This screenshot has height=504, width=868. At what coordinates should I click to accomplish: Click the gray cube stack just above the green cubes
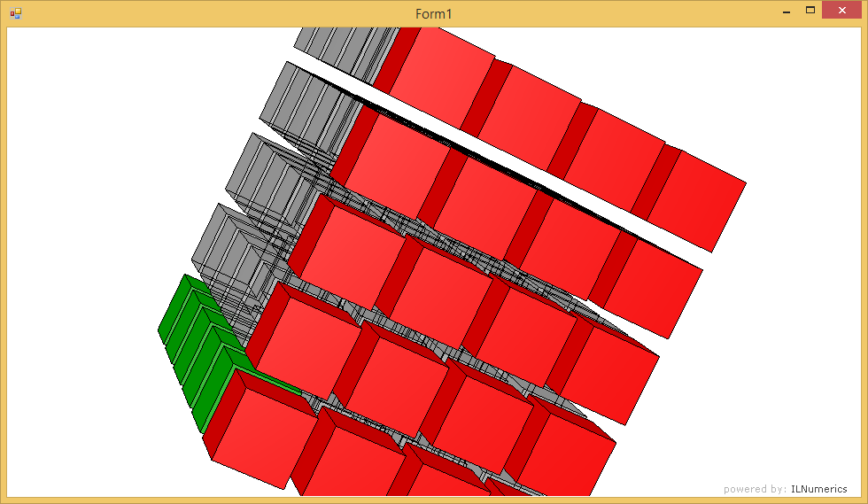[226, 248]
